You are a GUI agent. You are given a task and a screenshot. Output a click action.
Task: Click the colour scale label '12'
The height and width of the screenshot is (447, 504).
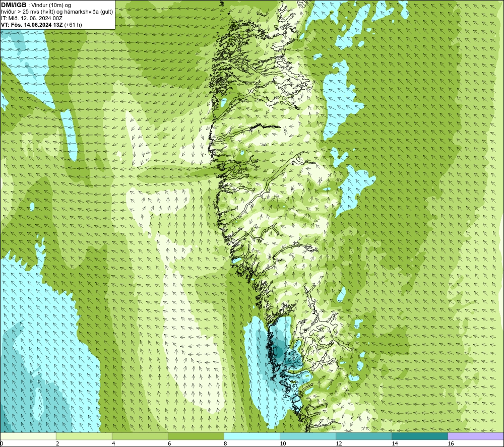tap(339, 443)
